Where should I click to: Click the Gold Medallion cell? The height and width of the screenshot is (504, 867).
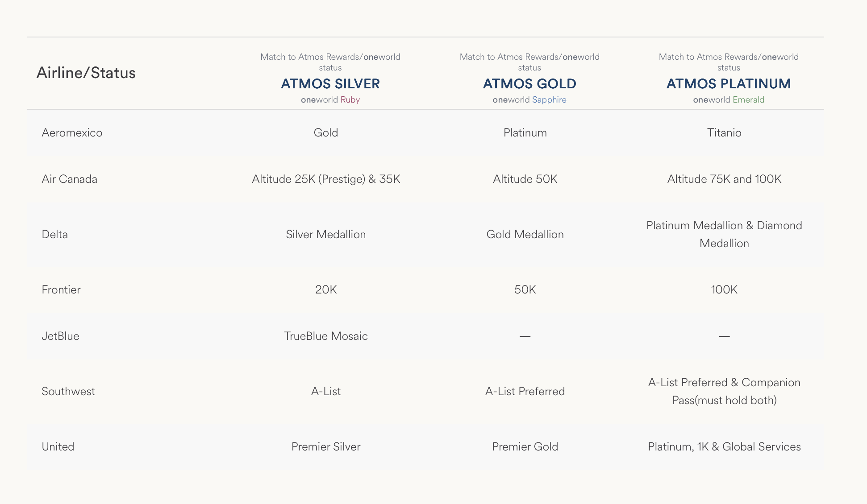point(525,234)
